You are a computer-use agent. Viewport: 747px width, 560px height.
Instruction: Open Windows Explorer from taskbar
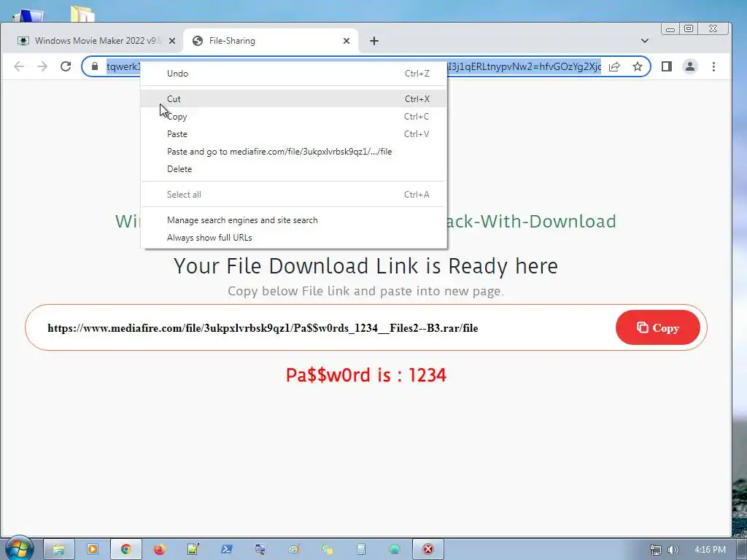click(x=58, y=550)
